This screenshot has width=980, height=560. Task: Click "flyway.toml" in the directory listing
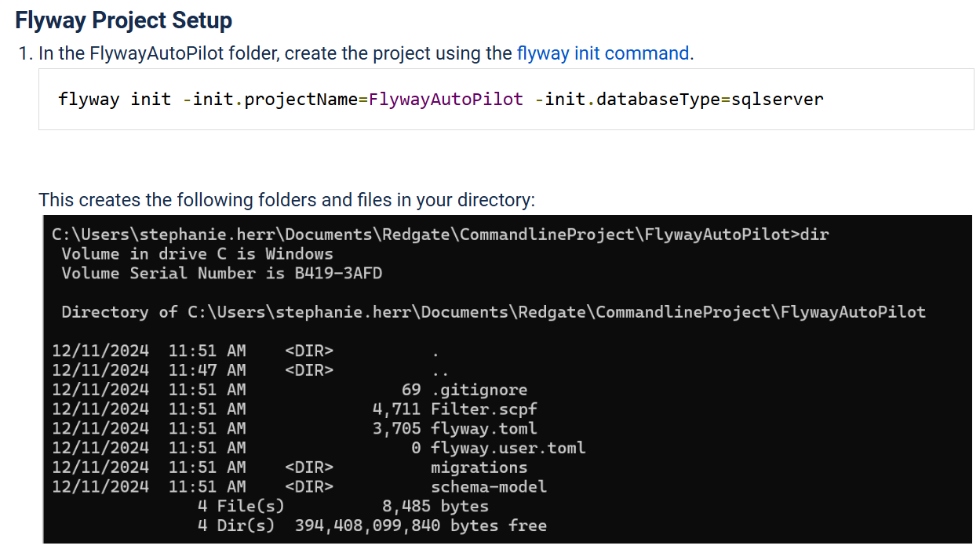click(483, 428)
